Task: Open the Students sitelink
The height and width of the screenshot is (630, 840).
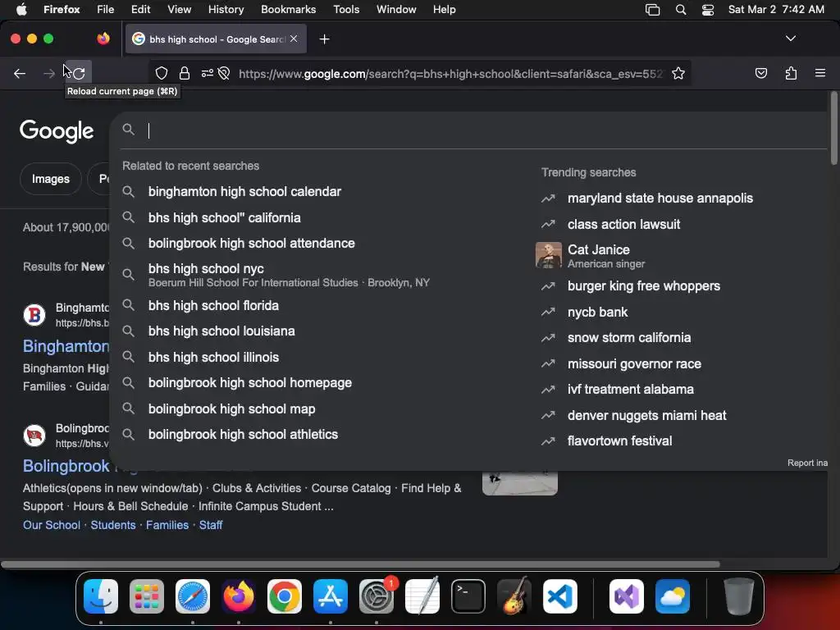Action: [x=113, y=525]
